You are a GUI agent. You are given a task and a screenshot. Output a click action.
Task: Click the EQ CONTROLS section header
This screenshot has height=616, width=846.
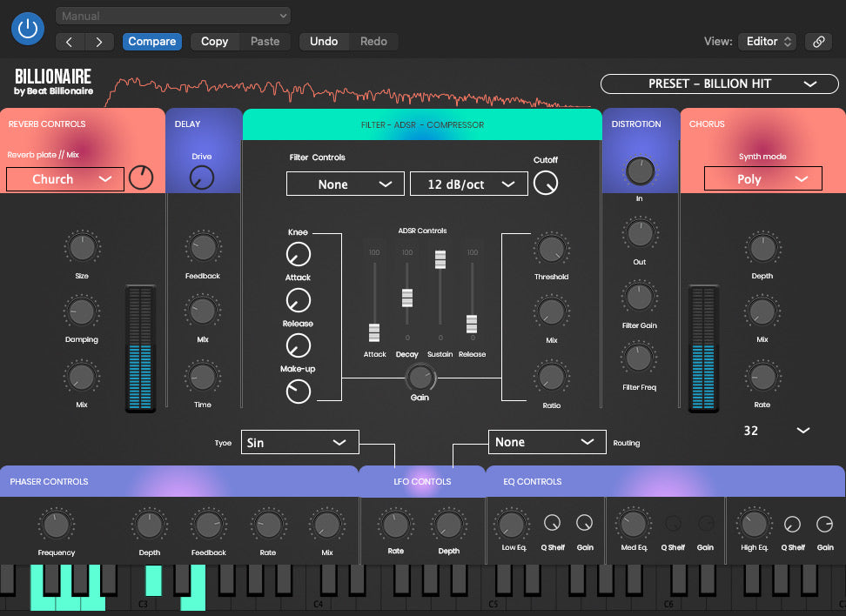tap(665, 481)
